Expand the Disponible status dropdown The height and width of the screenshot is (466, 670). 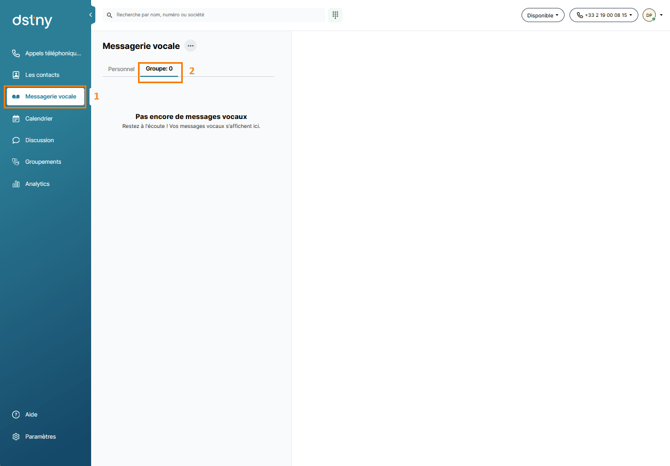pos(543,15)
